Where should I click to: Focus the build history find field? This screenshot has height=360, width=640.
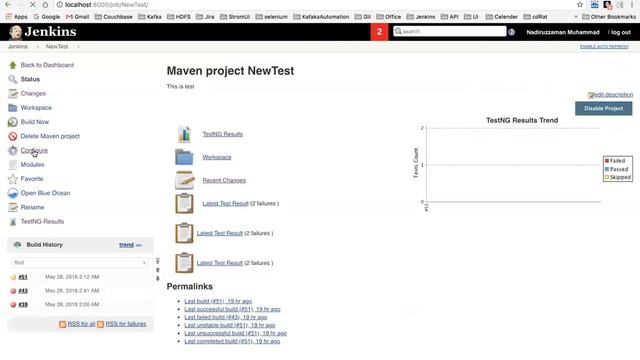point(80,262)
